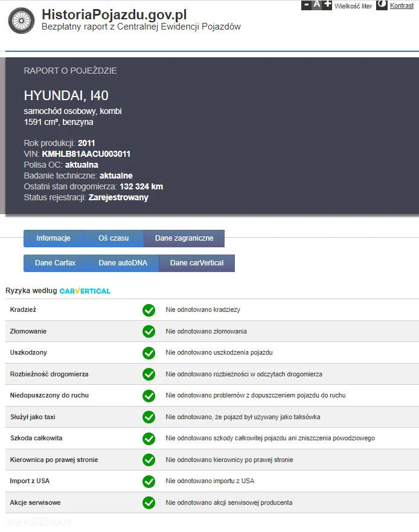Screen dimensions: 419x532
Task: Click the 'Wielkość liter' label
Action: pos(353,6)
